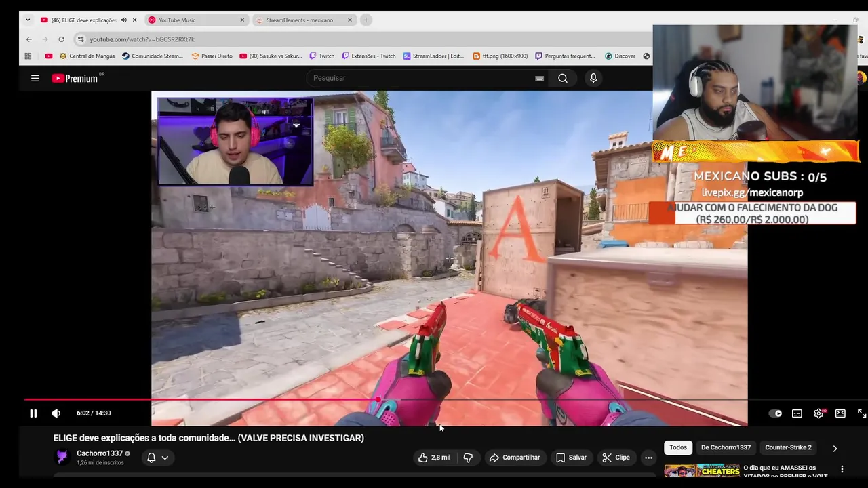Switch to theater mode view

[x=840, y=413]
